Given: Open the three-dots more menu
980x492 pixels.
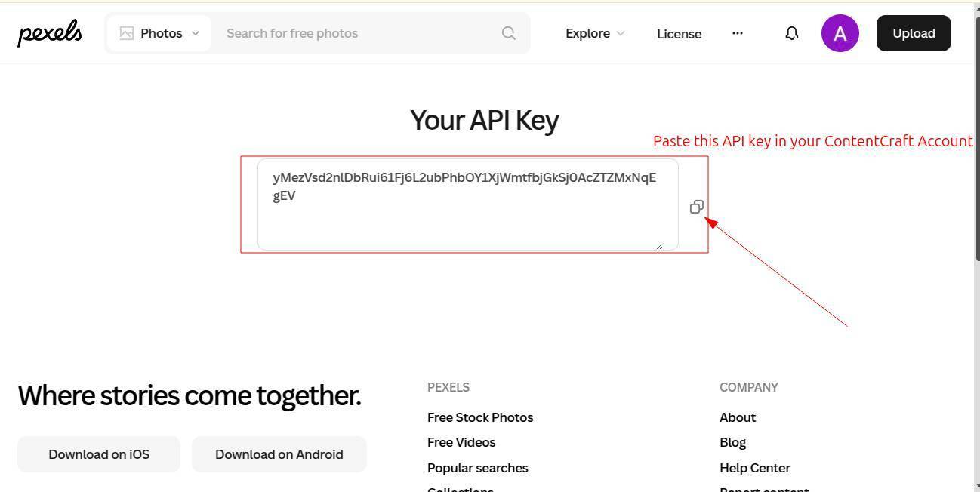Looking at the screenshot, I should tap(738, 33).
